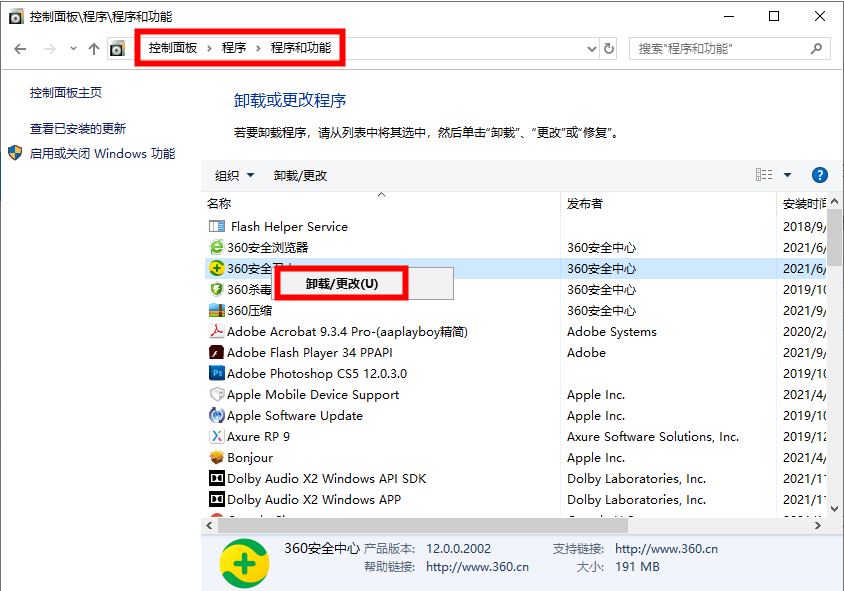Go up one folder level
844x591 pixels.
[x=94, y=49]
